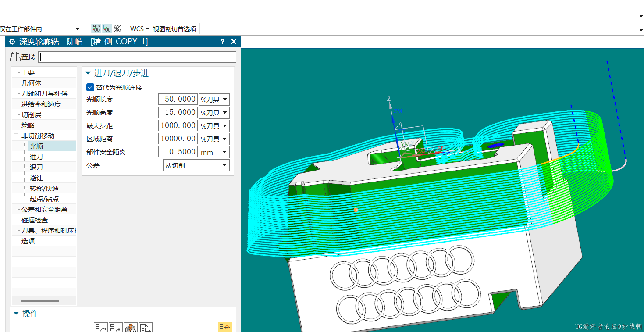Collapse the 操作 section

point(16,313)
